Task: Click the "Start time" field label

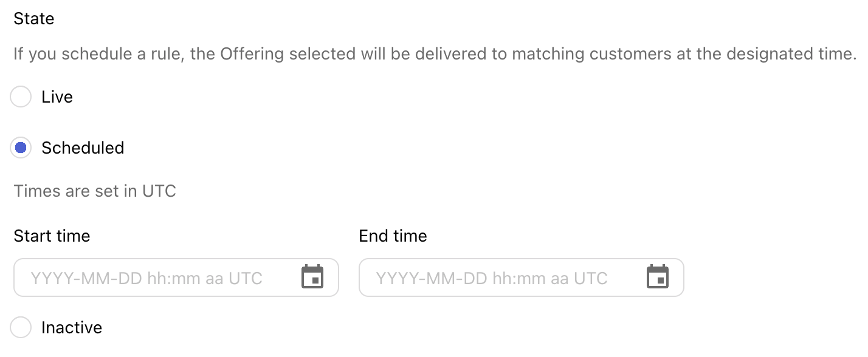Action: tap(52, 236)
